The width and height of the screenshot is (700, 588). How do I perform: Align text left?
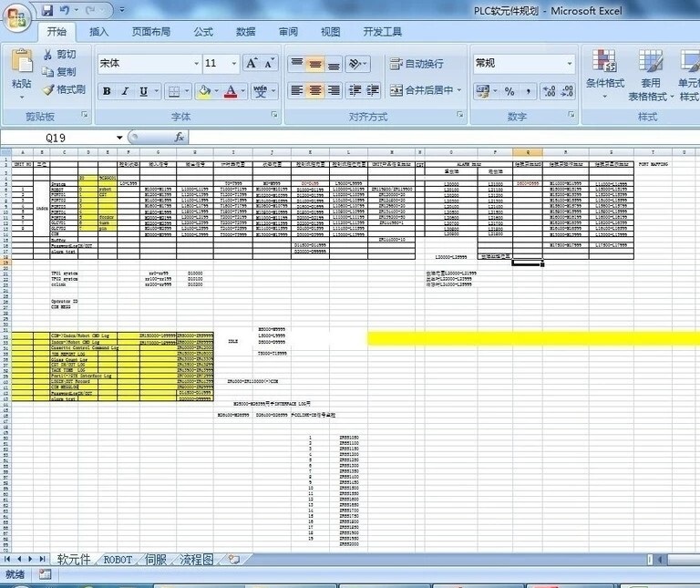[x=297, y=90]
